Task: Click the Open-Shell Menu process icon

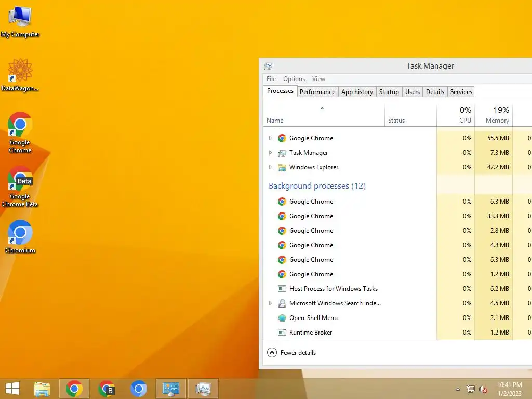Action: point(282,318)
